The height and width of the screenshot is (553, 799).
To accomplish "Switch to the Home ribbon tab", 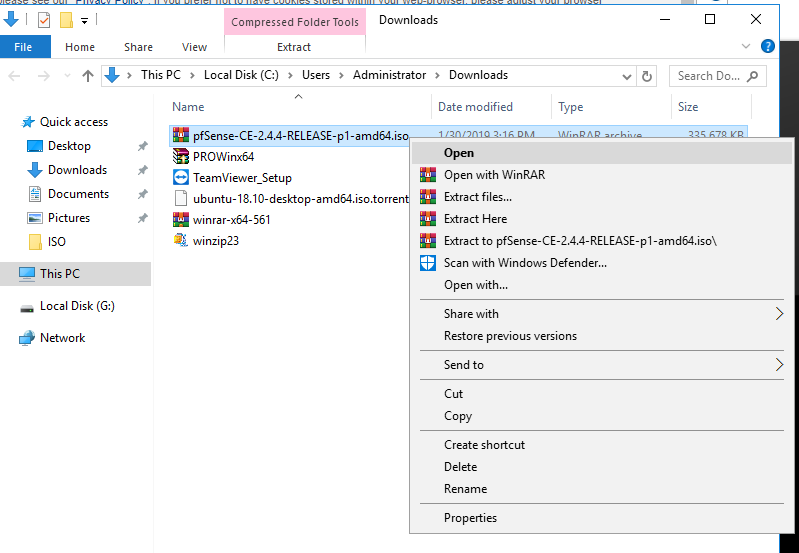I will click(80, 47).
